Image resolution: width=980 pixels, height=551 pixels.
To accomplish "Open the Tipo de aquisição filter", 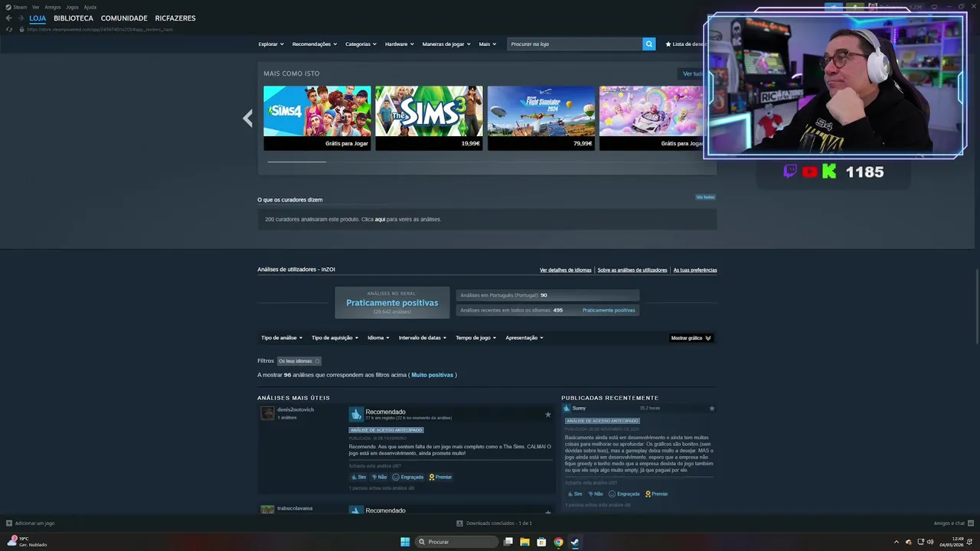I will (x=335, y=337).
